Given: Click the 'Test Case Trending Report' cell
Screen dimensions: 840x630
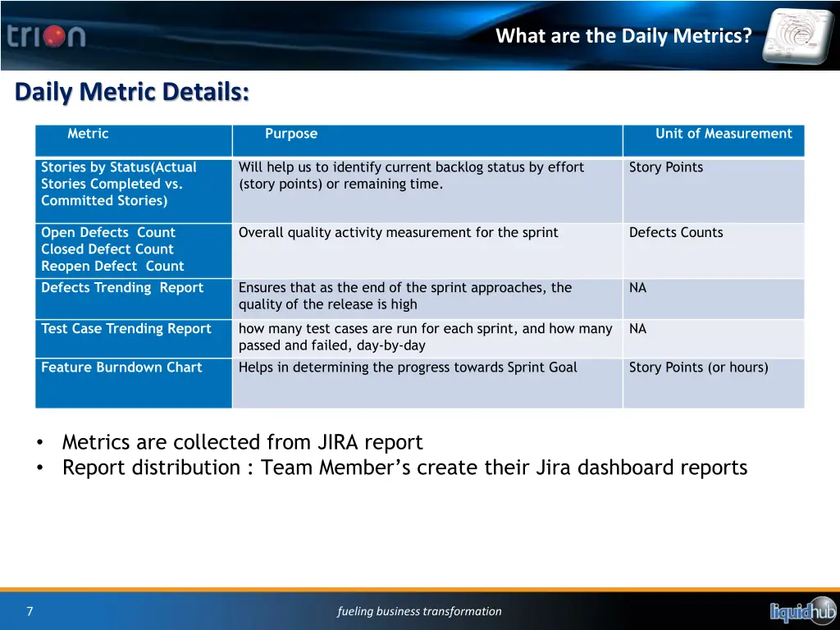Looking at the screenshot, I should [x=126, y=329].
